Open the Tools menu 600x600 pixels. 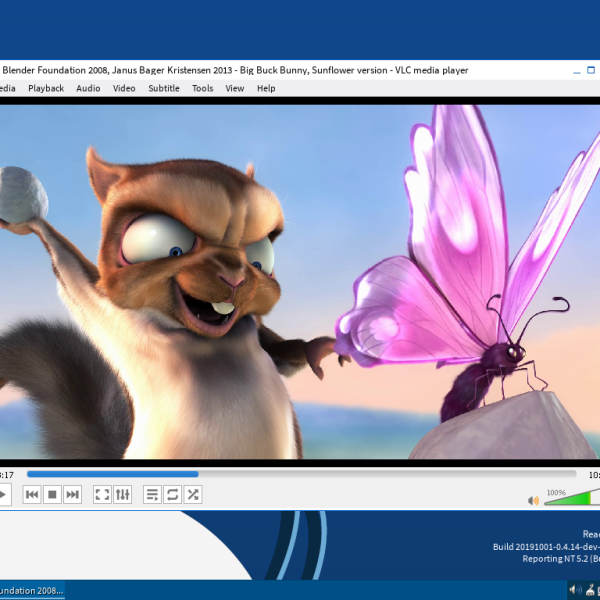pos(202,88)
